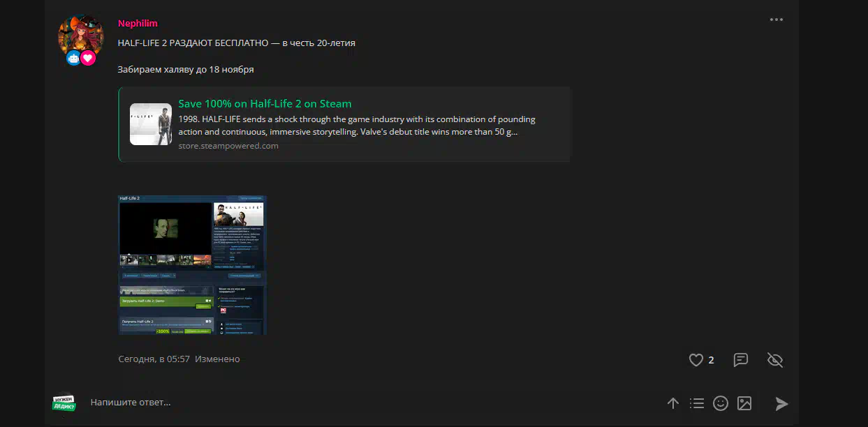Click the pink heart badge under the avatar
This screenshot has height=427, width=868.
click(x=87, y=59)
